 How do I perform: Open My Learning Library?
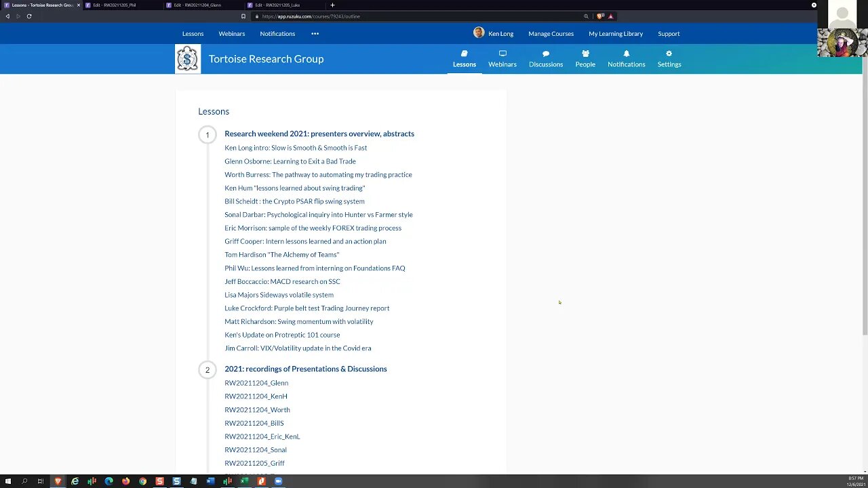pyautogui.click(x=616, y=33)
